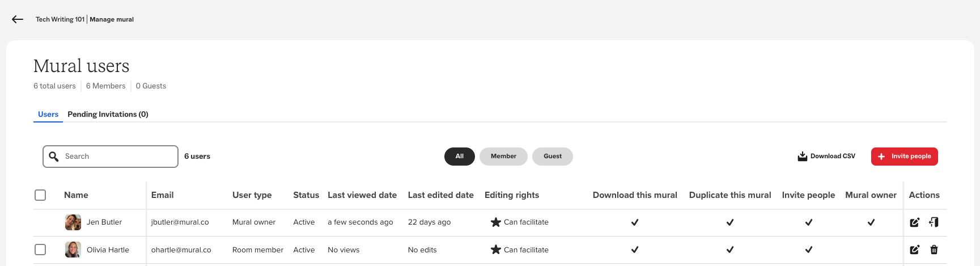
Task: Open edit permissions icon for Olivia Hartle
Action: [914, 250]
